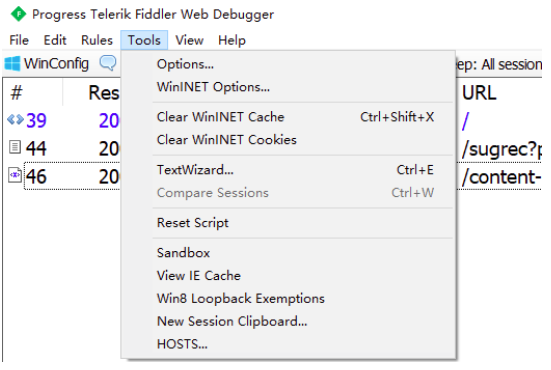
Task: Open the Help menu
Action: click(232, 40)
